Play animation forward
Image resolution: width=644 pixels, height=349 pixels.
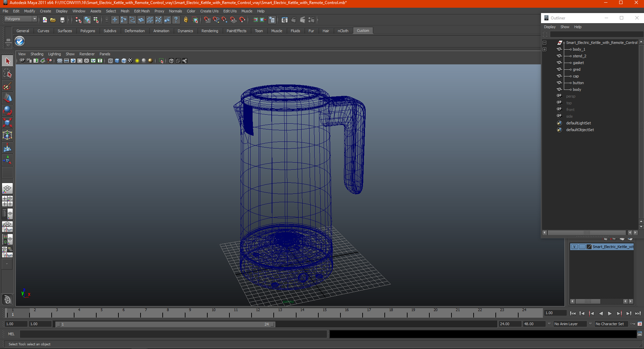[610, 313]
